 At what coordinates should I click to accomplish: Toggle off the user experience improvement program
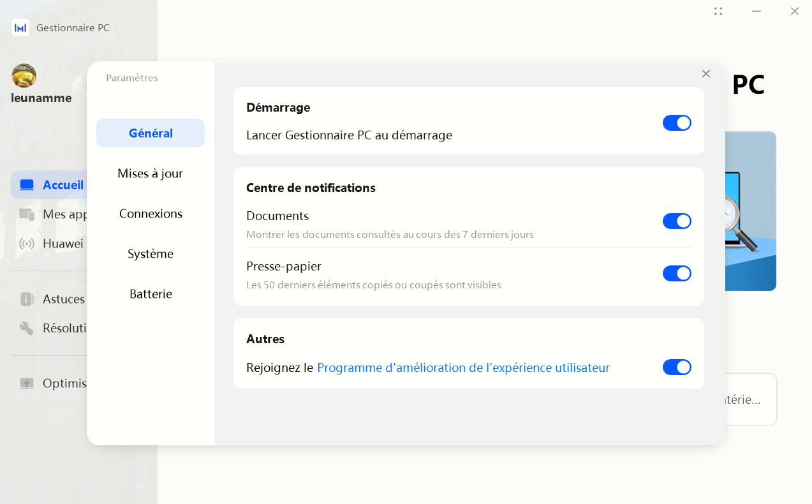pos(677,367)
